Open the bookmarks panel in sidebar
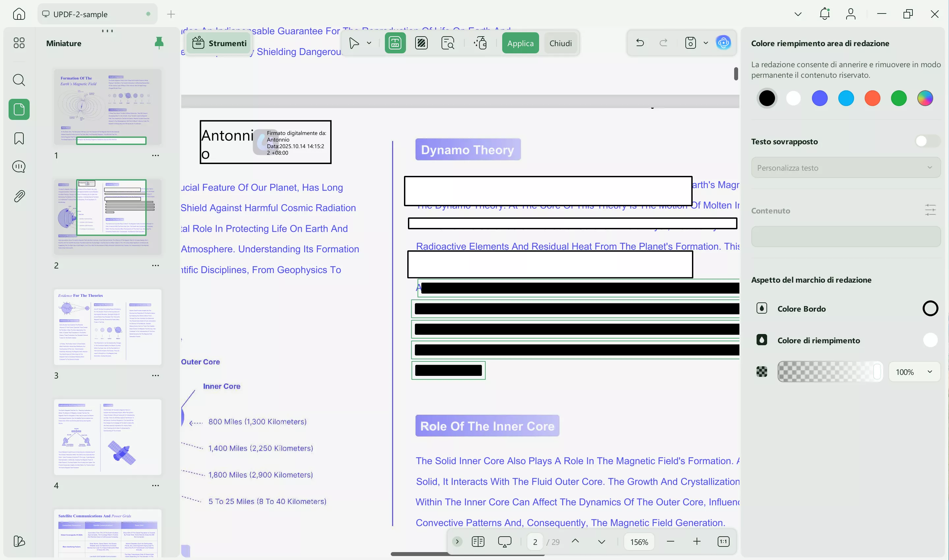The width and height of the screenshot is (949, 560). 19,138
